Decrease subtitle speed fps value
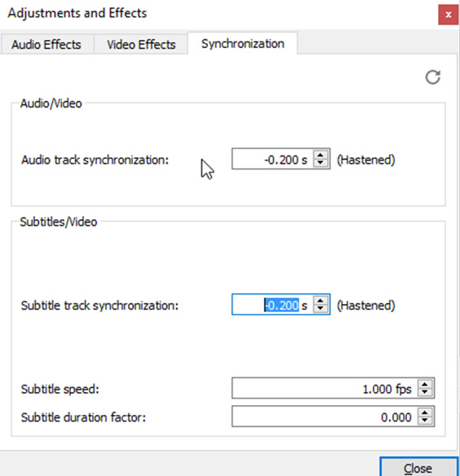The image size is (460, 476). pyautogui.click(x=425, y=392)
